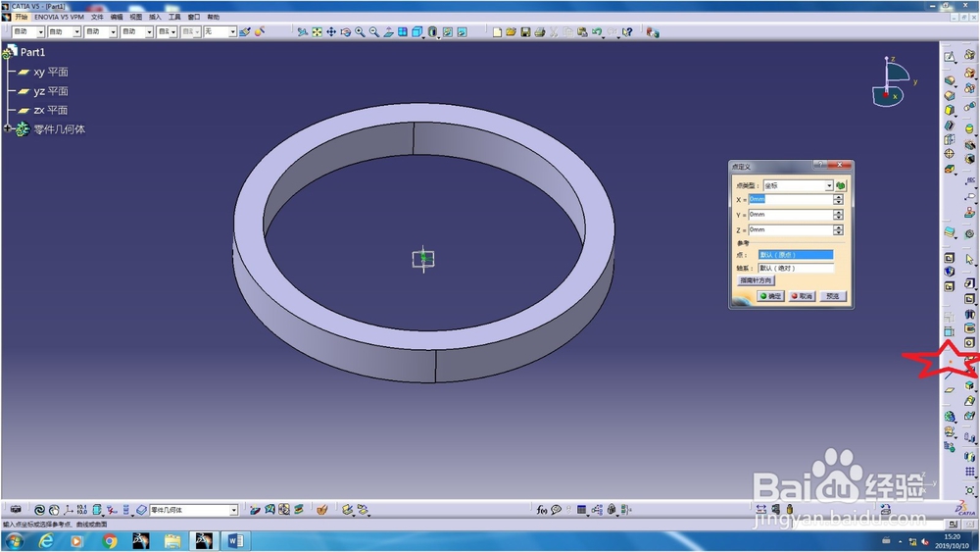Click the green icon beside the point type dropdown
The image size is (980, 552).
841,185
